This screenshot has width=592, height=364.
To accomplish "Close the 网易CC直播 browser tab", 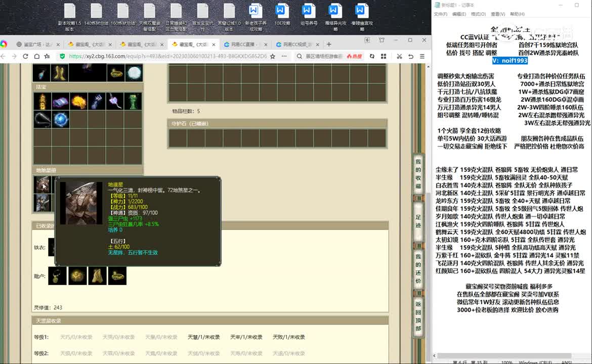I will pyautogui.click(x=266, y=44).
